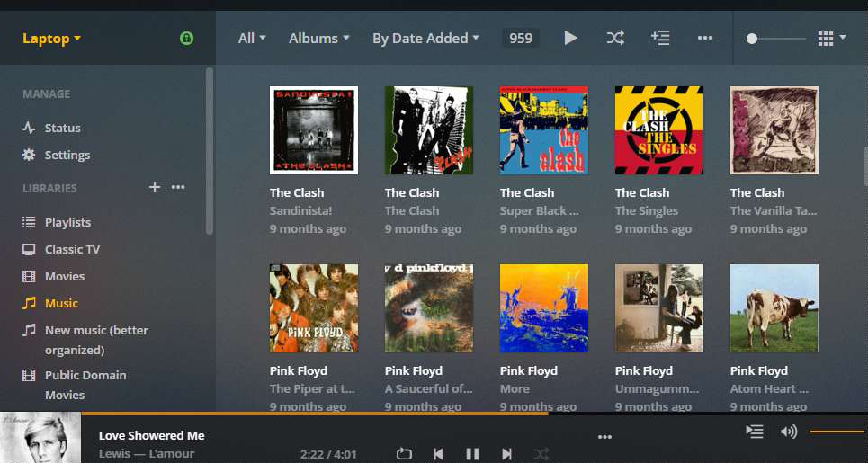The height and width of the screenshot is (463, 868).
Task: Open the play queue icon in player bar
Action: tap(755, 431)
